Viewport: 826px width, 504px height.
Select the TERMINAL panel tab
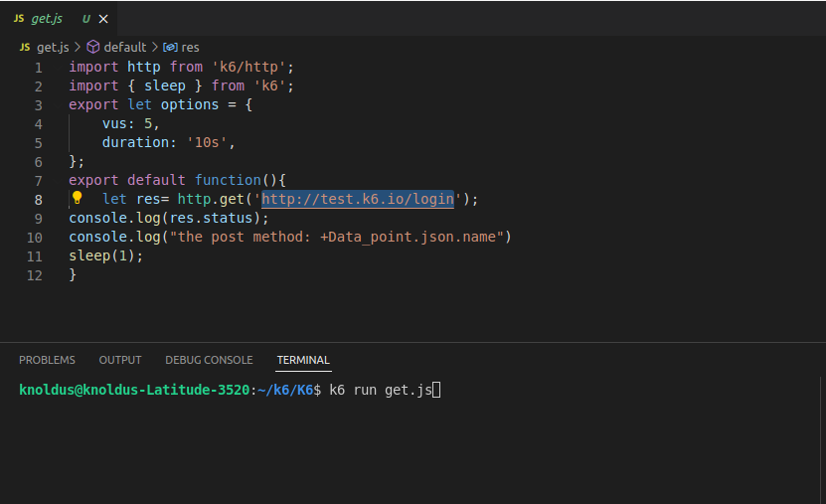click(303, 360)
